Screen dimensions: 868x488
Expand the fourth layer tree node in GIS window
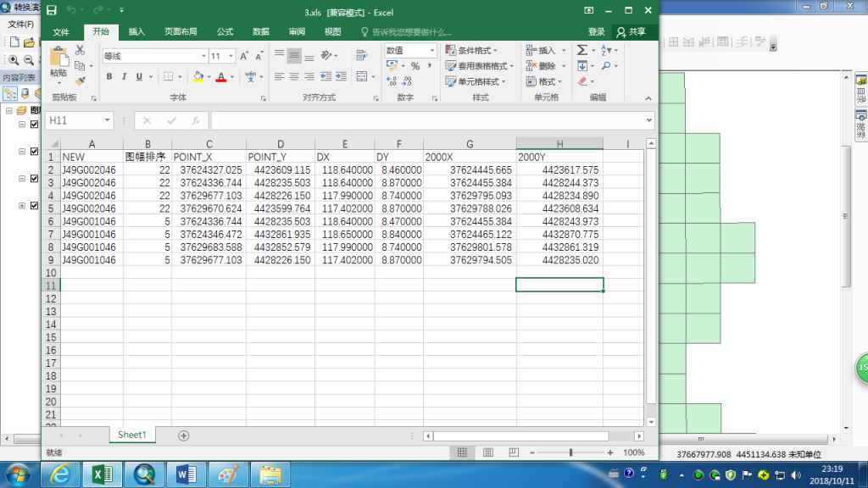point(22,205)
